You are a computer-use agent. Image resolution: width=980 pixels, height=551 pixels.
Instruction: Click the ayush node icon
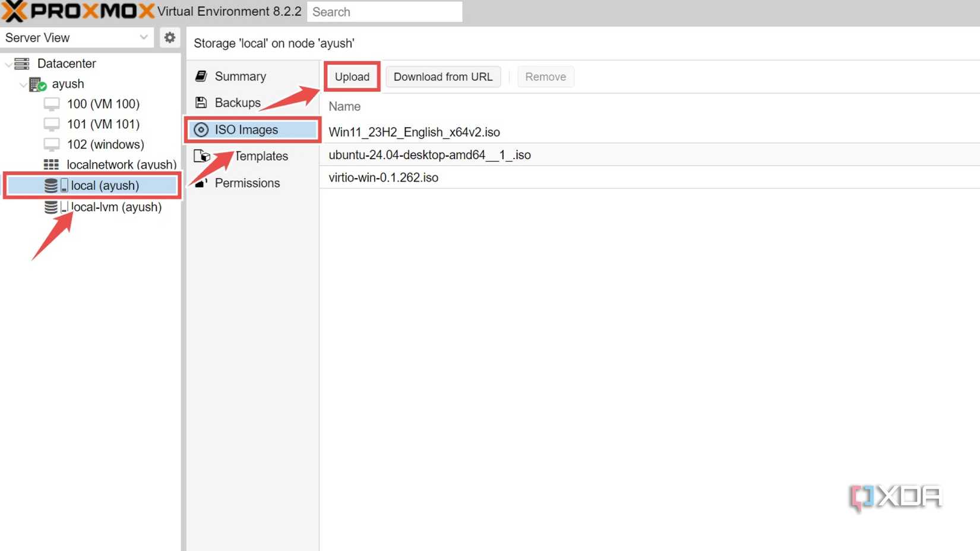coord(37,84)
